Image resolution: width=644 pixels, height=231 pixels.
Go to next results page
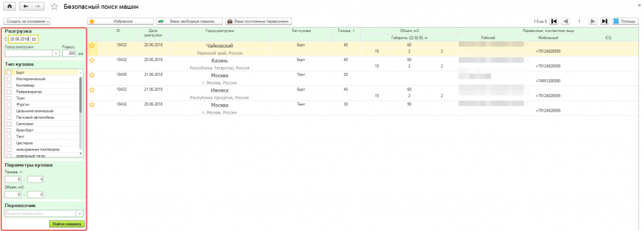pos(592,21)
